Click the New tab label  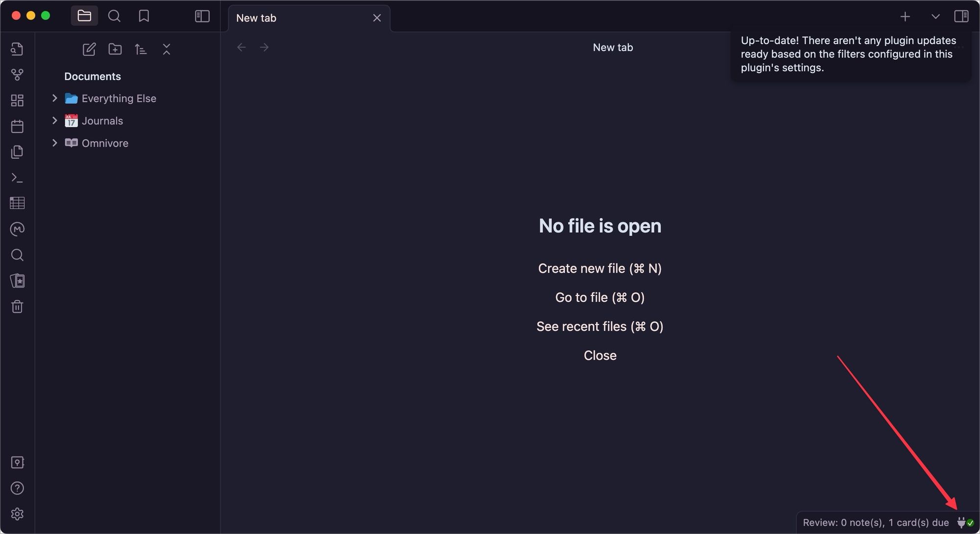coord(256,18)
